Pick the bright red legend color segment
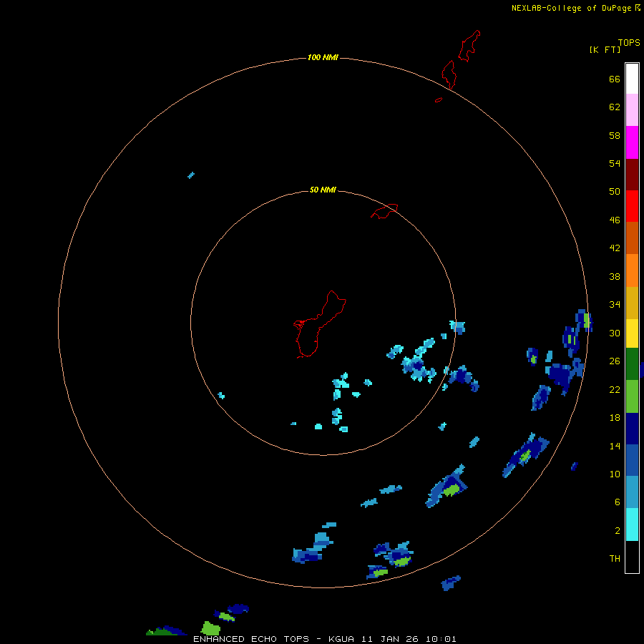Image resolution: width=644 pixels, height=644 pixels. tap(632, 206)
